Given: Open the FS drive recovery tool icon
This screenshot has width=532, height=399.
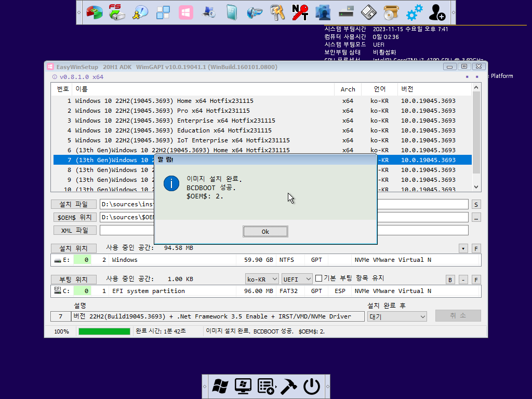Looking at the screenshot, I should 117,12.
